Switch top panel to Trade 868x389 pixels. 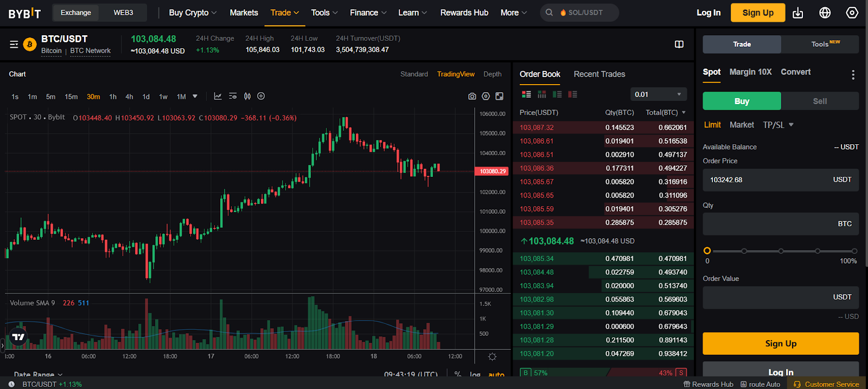[742, 44]
